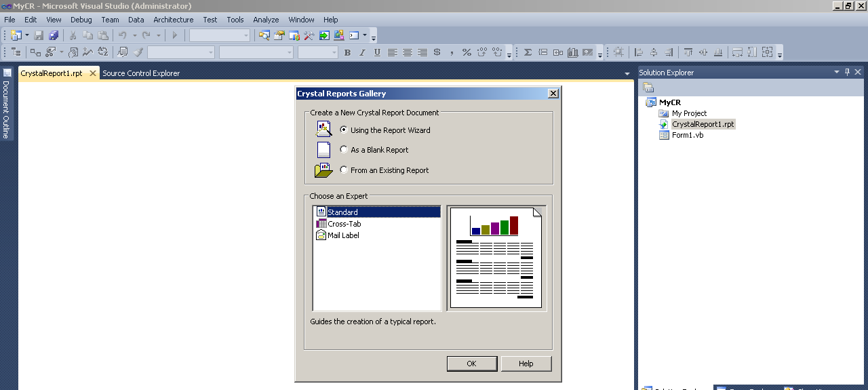868x390 pixels.
Task: Open the File menu
Action: pyautogui.click(x=9, y=20)
